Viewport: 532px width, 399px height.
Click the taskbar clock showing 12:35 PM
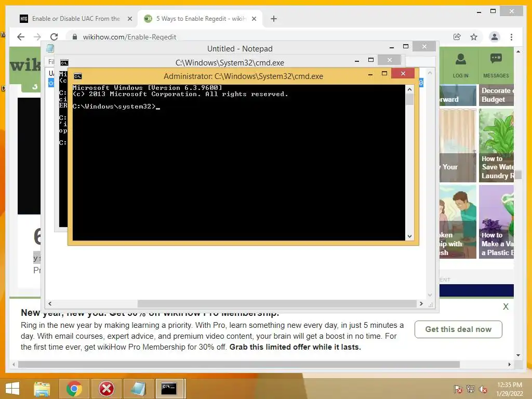[510, 389]
